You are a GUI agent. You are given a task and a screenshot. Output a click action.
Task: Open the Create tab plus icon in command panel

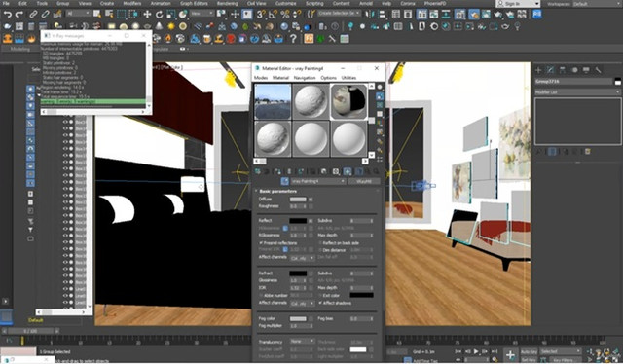[x=538, y=70]
